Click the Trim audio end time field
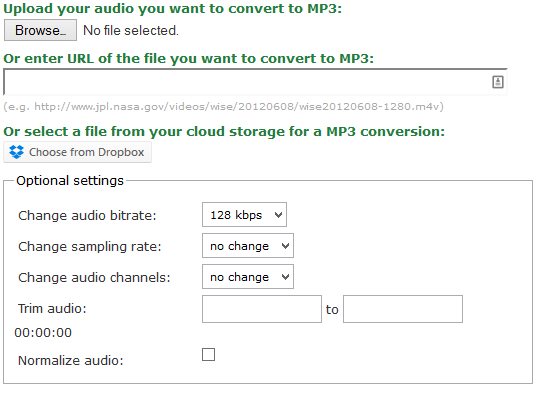Viewport: 540px width, 393px height. pos(403,309)
